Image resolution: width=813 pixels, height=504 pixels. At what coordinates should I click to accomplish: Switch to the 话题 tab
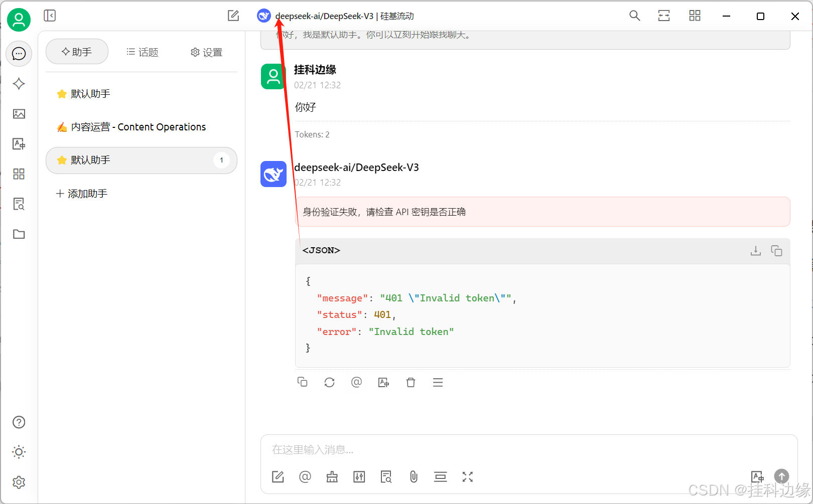pos(142,52)
